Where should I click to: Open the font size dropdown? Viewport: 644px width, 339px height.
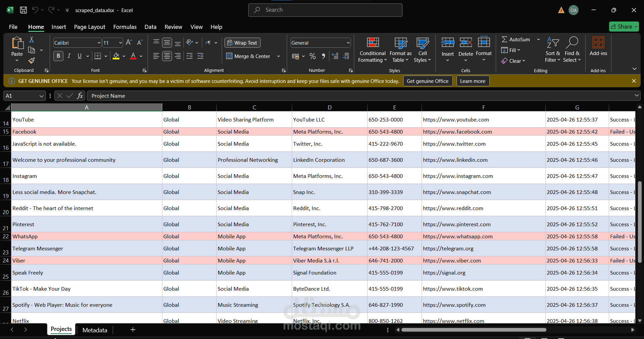[x=120, y=43]
